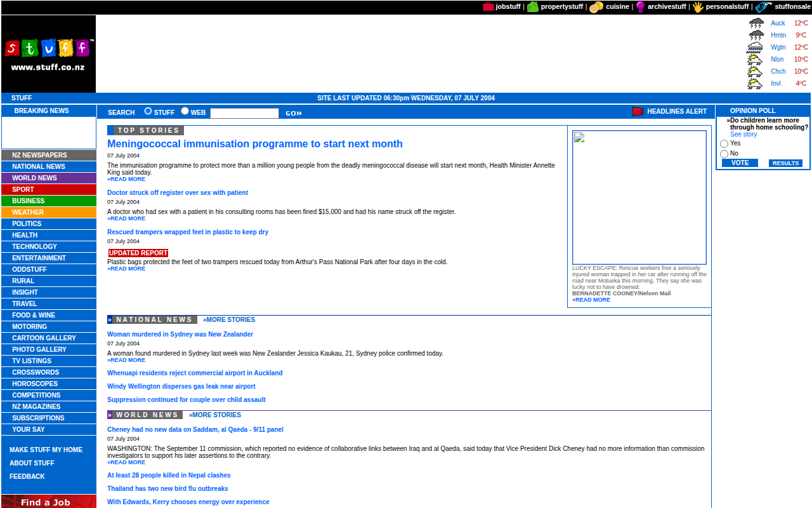Choose No in the opinion poll
The width and height of the screenshot is (812, 508).
[724, 154]
